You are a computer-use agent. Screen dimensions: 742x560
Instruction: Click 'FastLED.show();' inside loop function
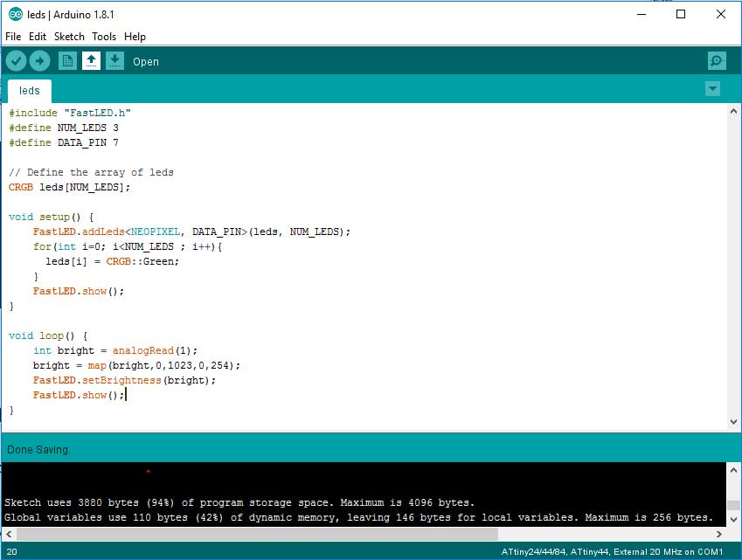pyautogui.click(x=79, y=395)
